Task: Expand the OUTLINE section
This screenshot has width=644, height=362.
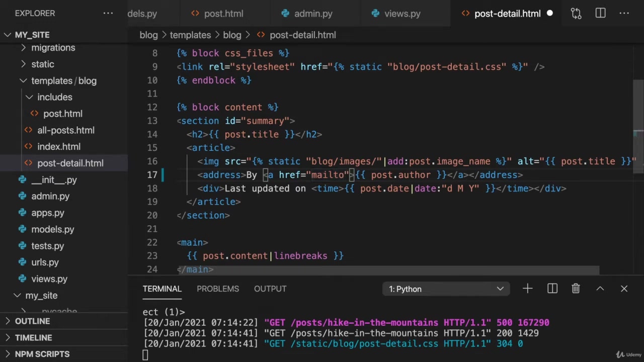Action: 32,321
